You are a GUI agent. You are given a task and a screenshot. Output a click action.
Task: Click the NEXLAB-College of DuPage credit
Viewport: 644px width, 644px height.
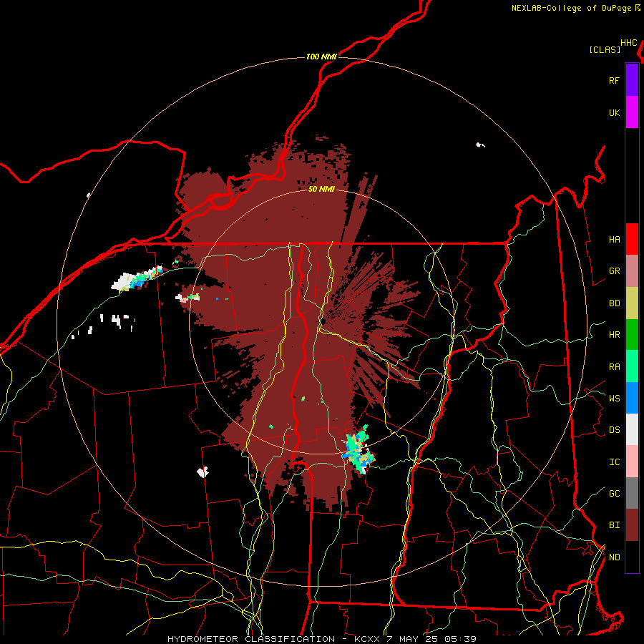571,8
